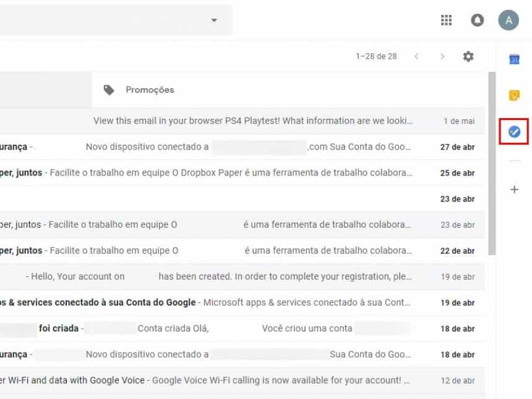532x399 pixels.
Task: Click in the search box
Action: tap(116, 20)
